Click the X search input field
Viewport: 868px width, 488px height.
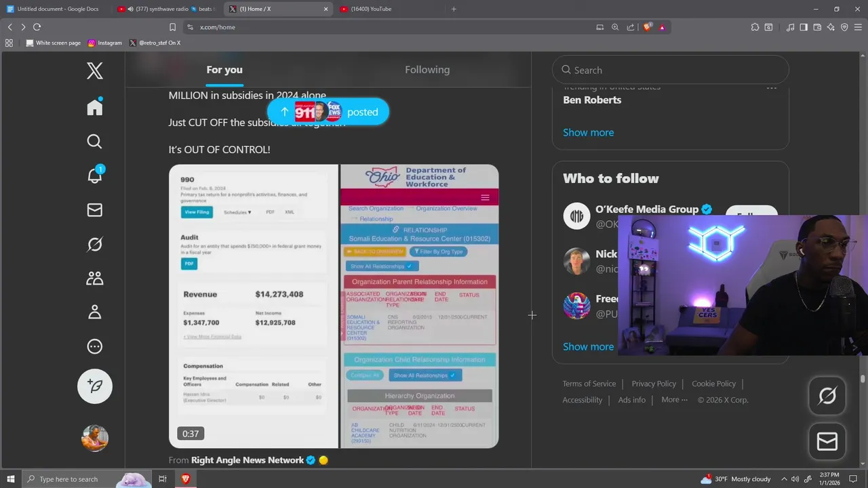(x=671, y=70)
